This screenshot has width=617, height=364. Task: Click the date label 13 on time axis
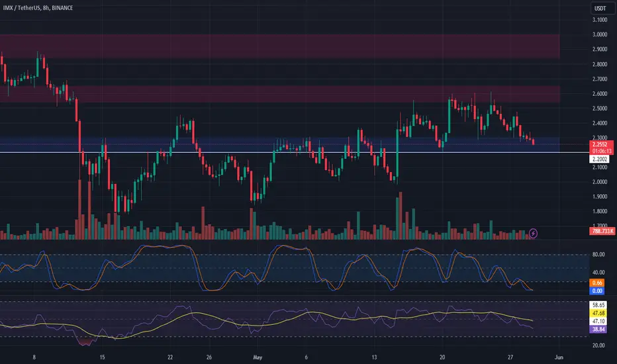coord(374,357)
